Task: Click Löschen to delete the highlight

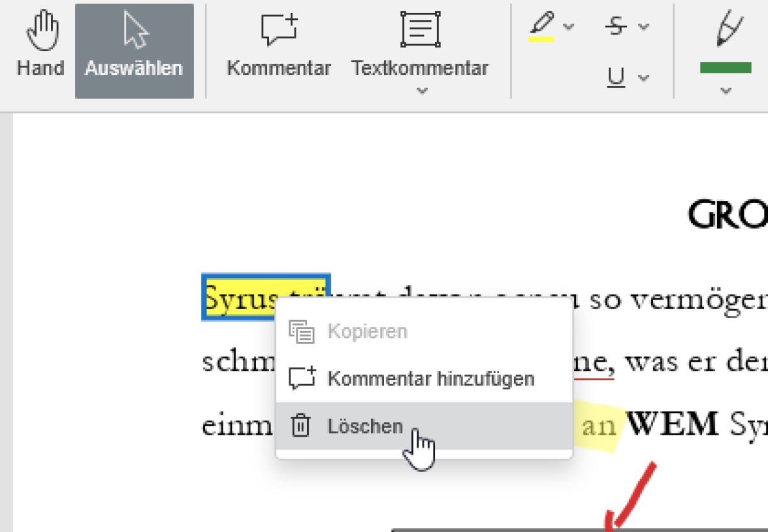Action: point(365,426)
